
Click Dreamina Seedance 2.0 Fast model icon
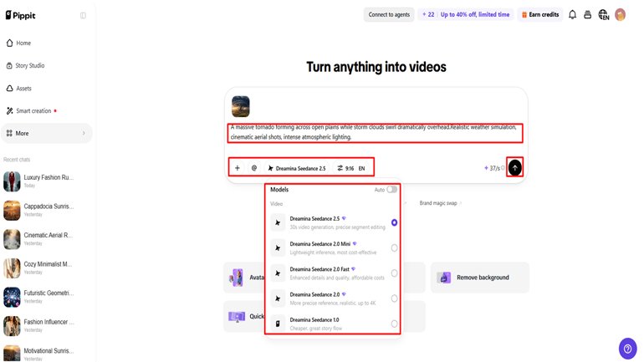(x=278, y=273)
